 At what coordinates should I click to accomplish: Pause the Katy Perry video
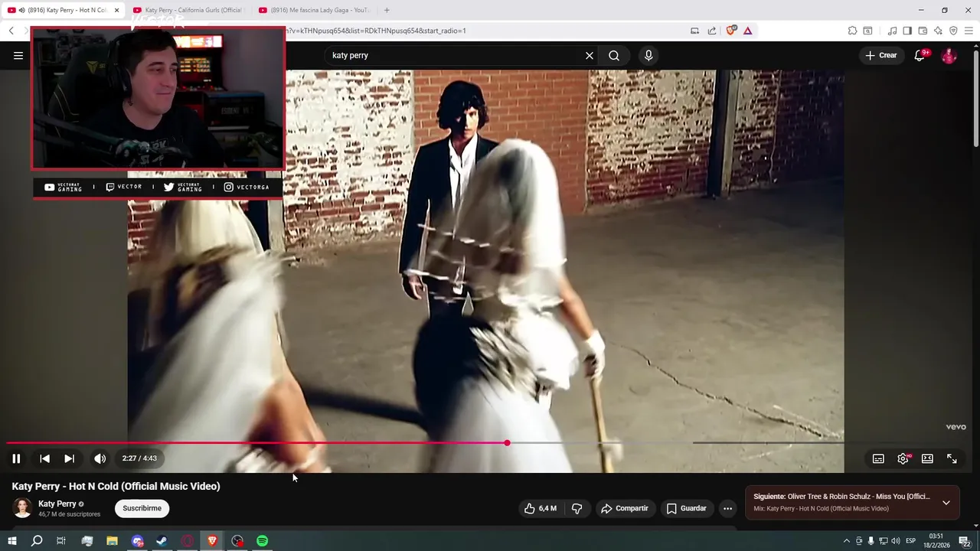(x=16, y=458)
